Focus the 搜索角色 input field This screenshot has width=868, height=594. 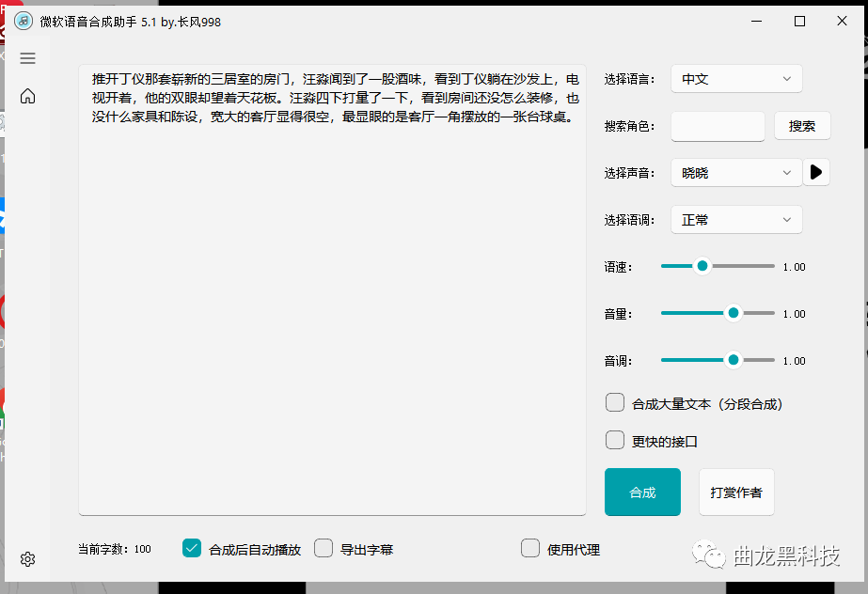coord(718,126)
